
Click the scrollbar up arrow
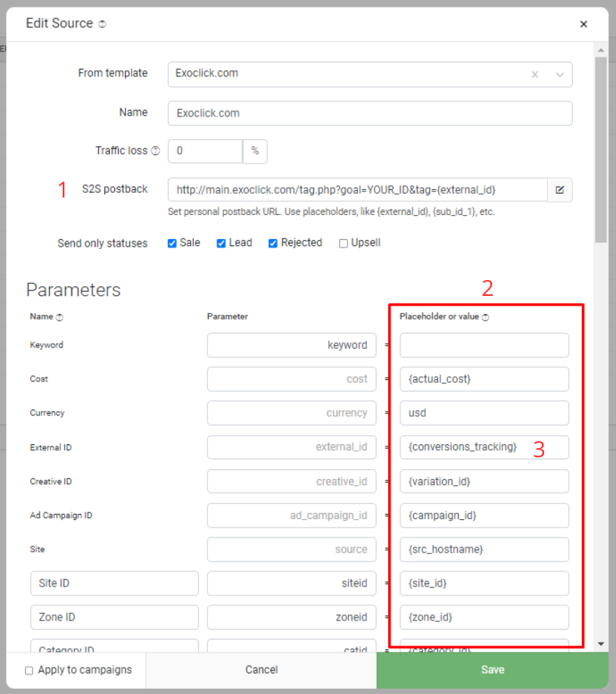(x=601, y=50)
